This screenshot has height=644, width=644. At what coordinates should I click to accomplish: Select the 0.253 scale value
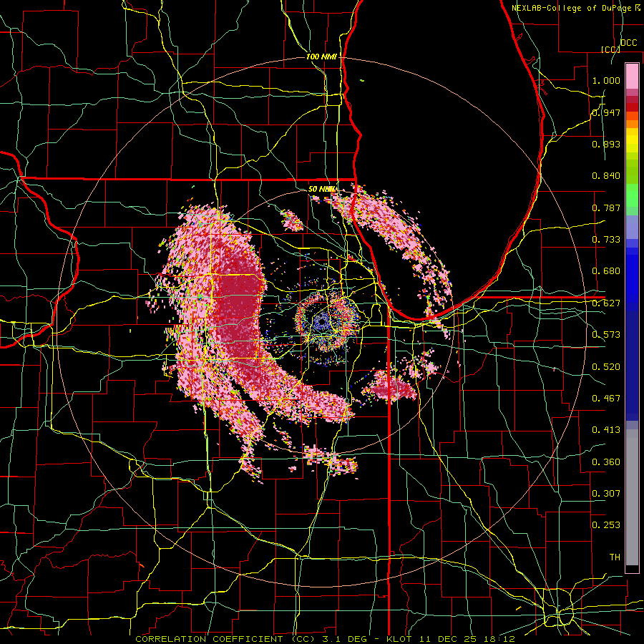click(606, 525)
